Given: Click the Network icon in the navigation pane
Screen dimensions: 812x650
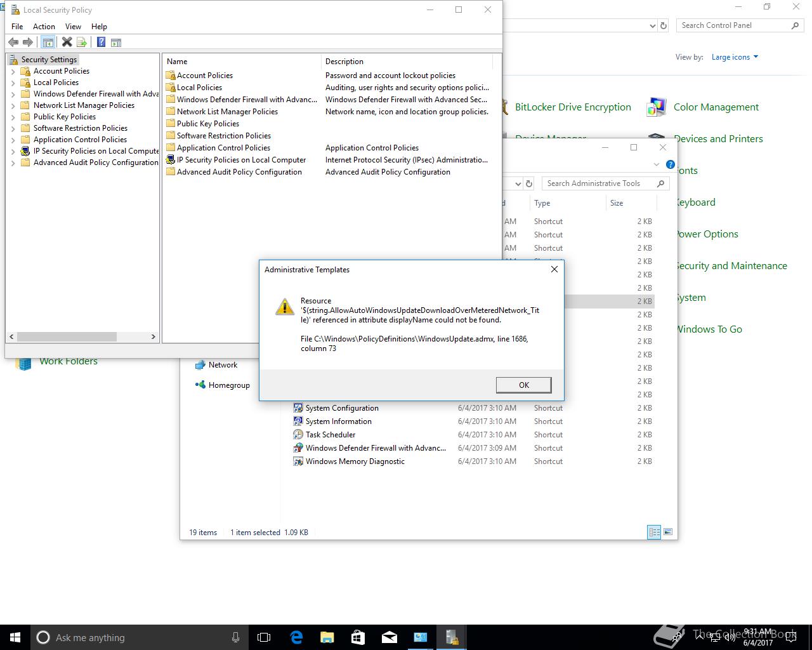Looking at the screenshot, I should coord(200,365).
